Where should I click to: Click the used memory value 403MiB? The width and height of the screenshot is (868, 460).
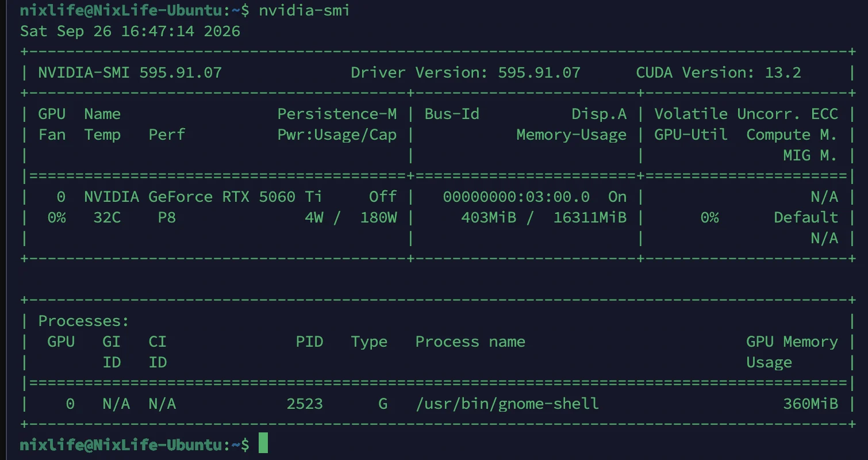489,217
